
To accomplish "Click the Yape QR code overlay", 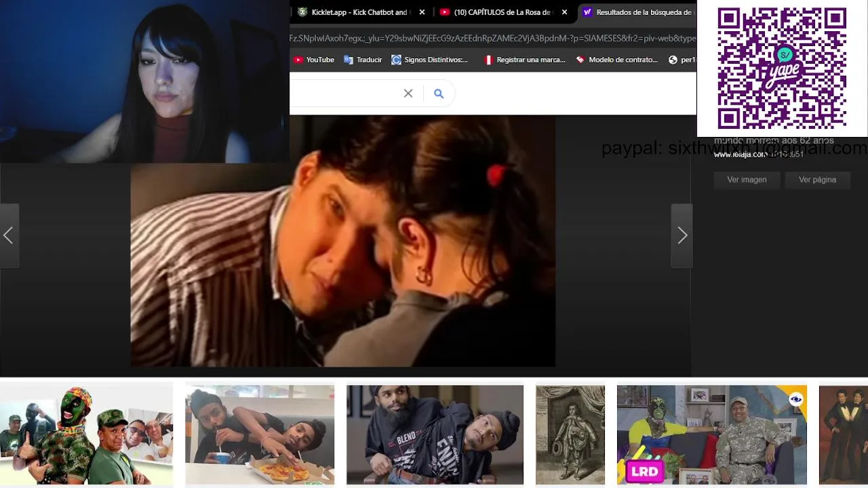I will (x=782, y=68).
